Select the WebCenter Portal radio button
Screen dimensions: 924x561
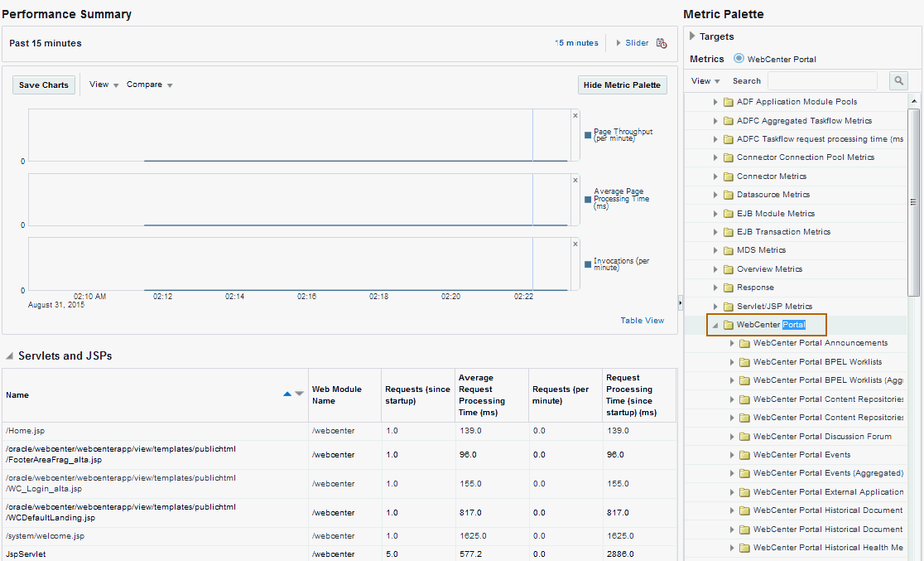coord(739,59)
